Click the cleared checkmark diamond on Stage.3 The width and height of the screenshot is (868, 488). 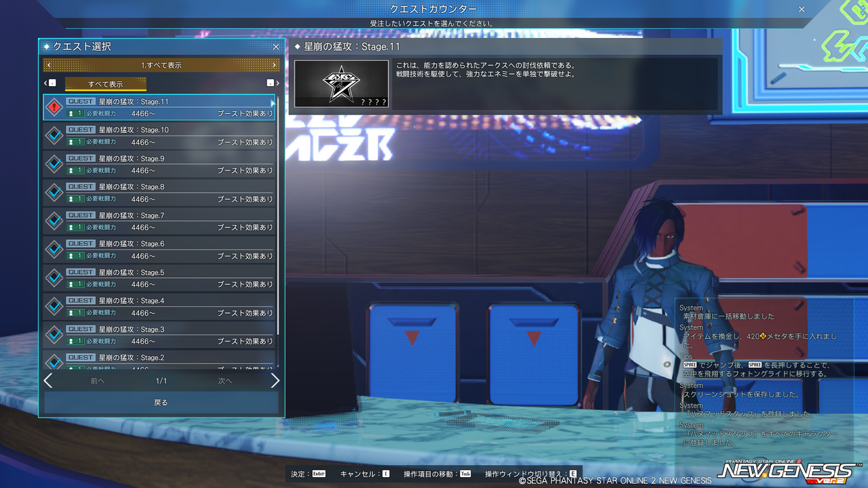[54, 335]
